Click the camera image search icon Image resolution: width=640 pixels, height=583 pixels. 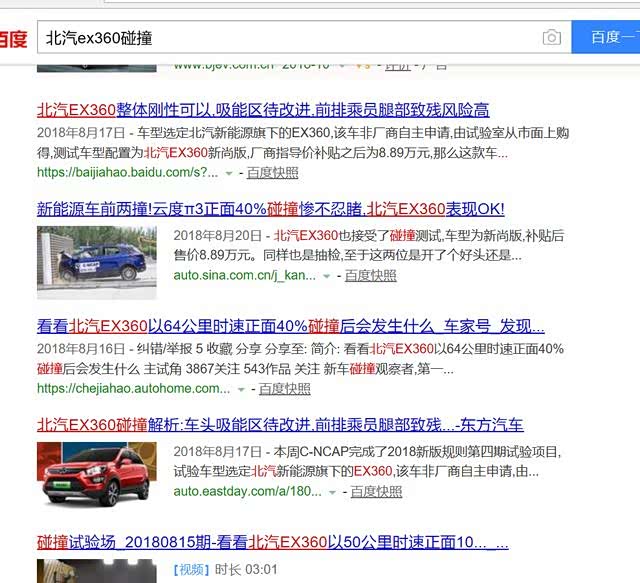[551, 37]
